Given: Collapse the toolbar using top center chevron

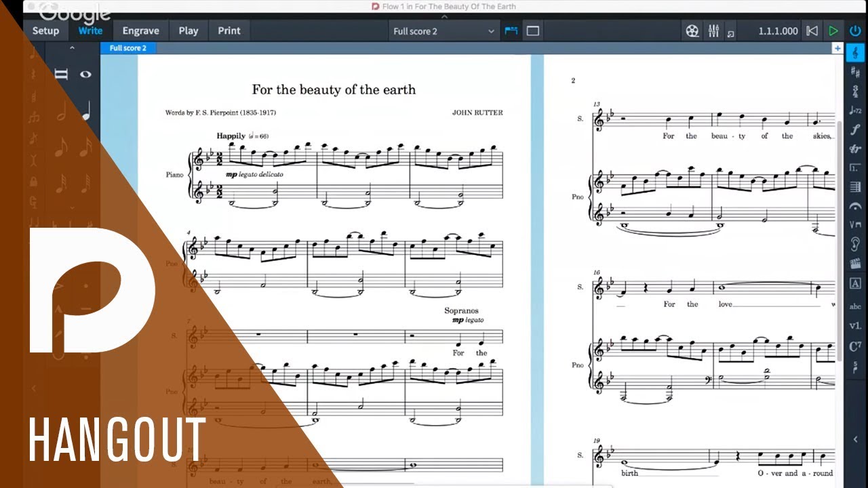Looking at the screenshot, I should (445, 16).
